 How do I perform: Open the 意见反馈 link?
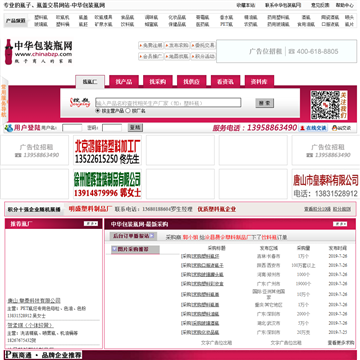pos(320,5)
